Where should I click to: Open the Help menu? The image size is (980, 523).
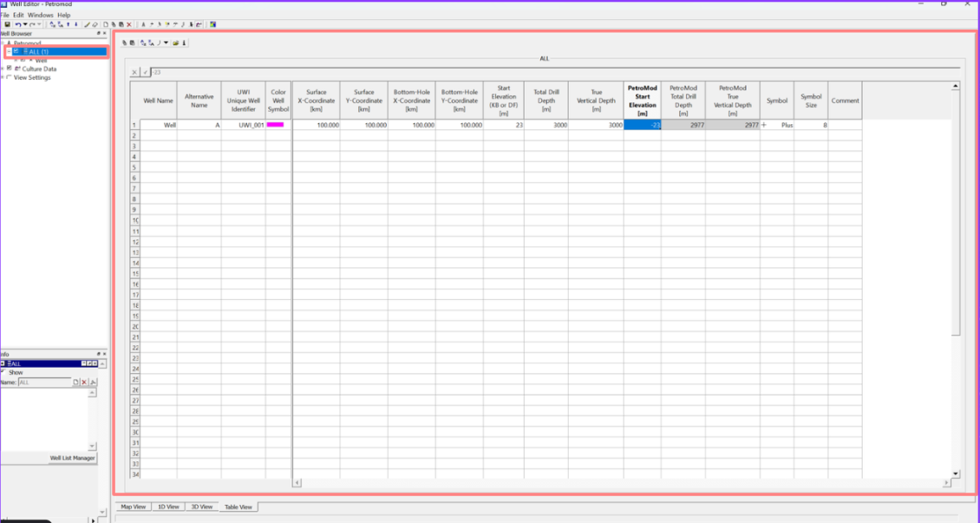click(x=64, y=15)
